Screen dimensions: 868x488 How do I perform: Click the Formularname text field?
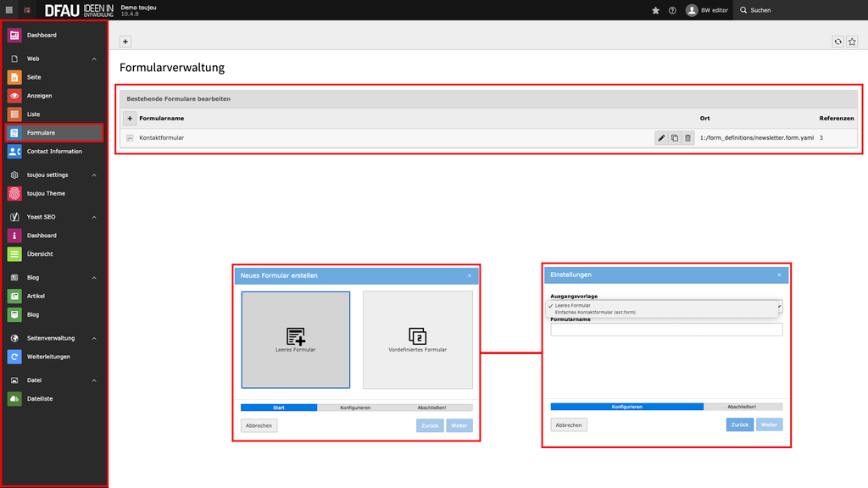(666, 330)
